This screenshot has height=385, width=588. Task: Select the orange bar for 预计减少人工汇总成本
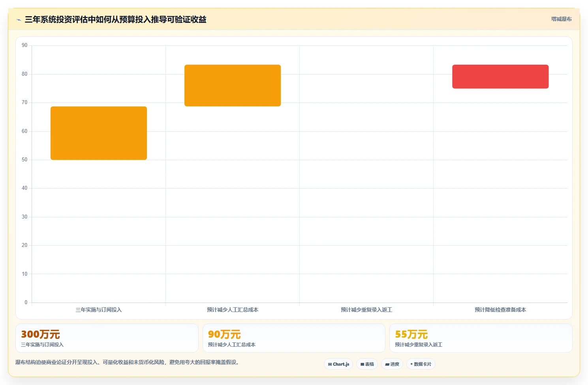233,86
